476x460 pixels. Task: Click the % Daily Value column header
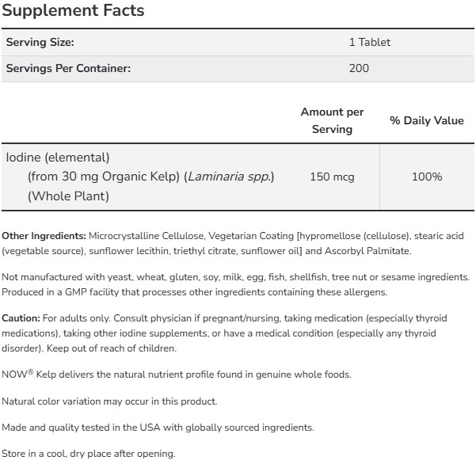point(427,120)
